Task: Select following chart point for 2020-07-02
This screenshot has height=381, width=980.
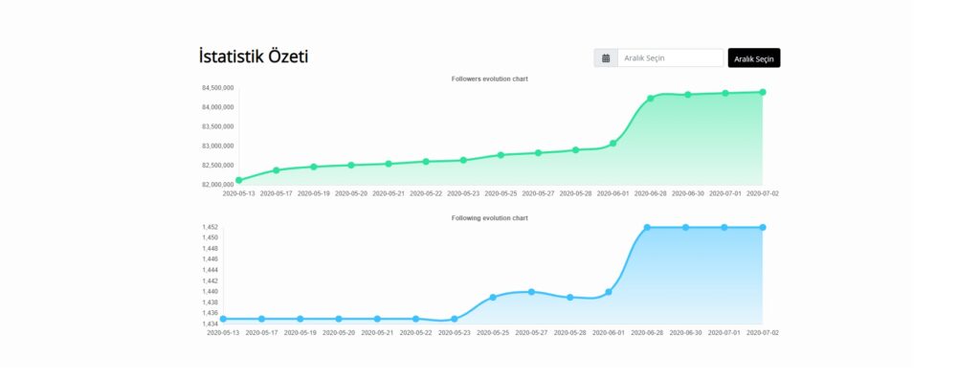Action: pyautogui.click(x=763, y=227)
